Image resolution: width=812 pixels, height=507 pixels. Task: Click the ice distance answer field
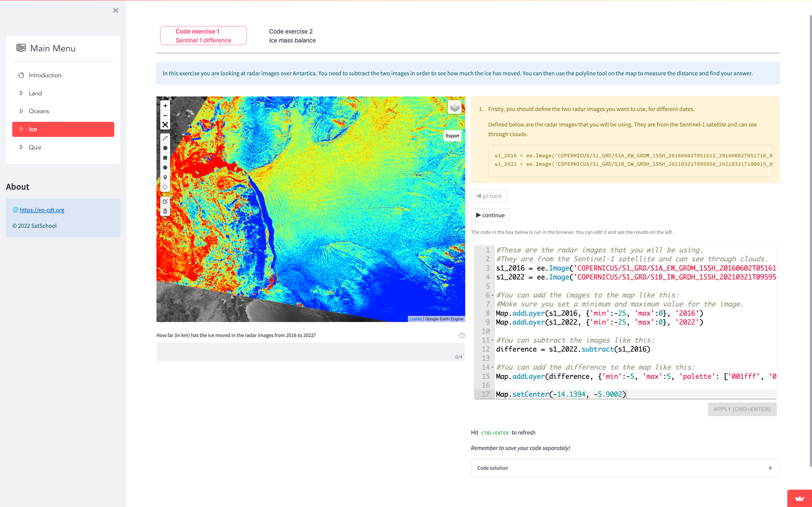(310, 352)
